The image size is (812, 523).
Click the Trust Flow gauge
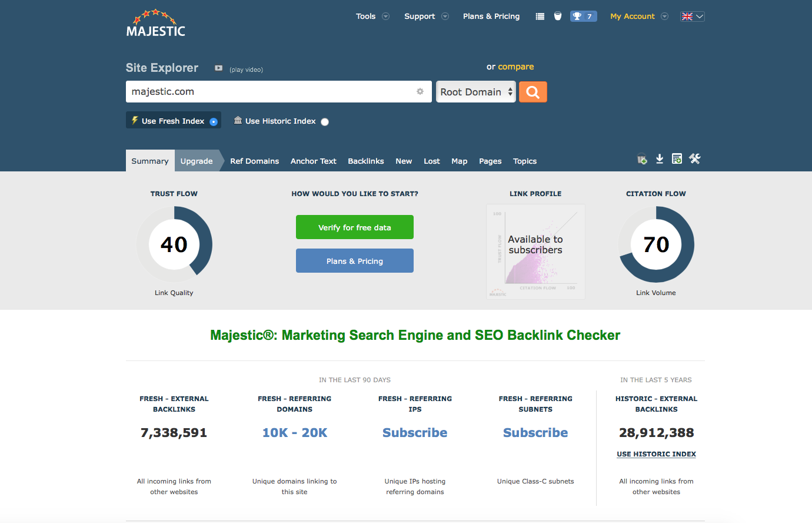tap(174, 244)
